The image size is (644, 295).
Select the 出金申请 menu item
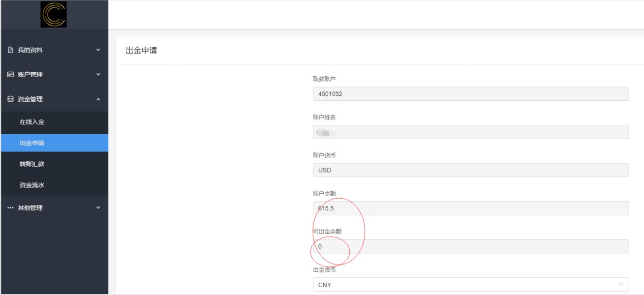point(54,143)
